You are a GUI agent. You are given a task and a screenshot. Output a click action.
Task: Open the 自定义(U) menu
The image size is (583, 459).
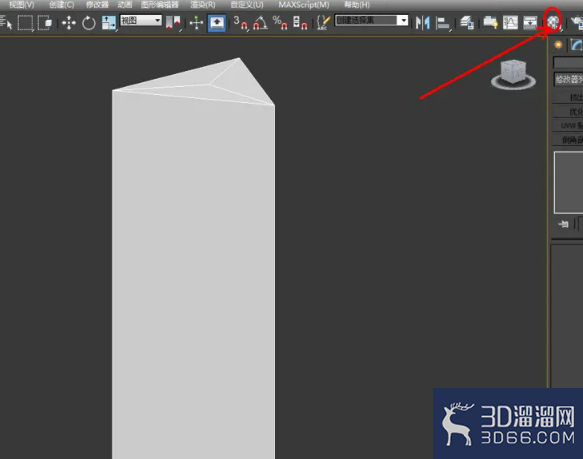(247, 5)
